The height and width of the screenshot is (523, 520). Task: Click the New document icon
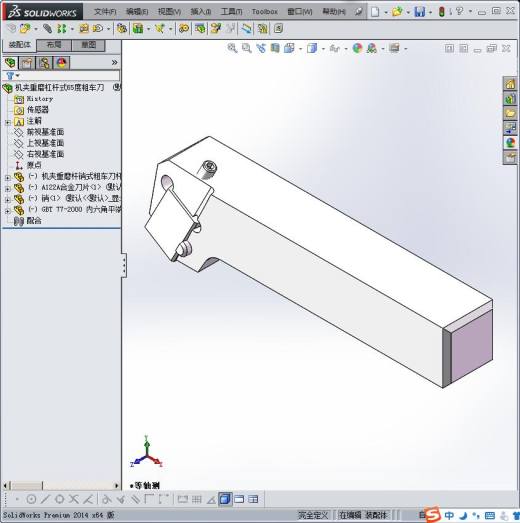point(375,12)
